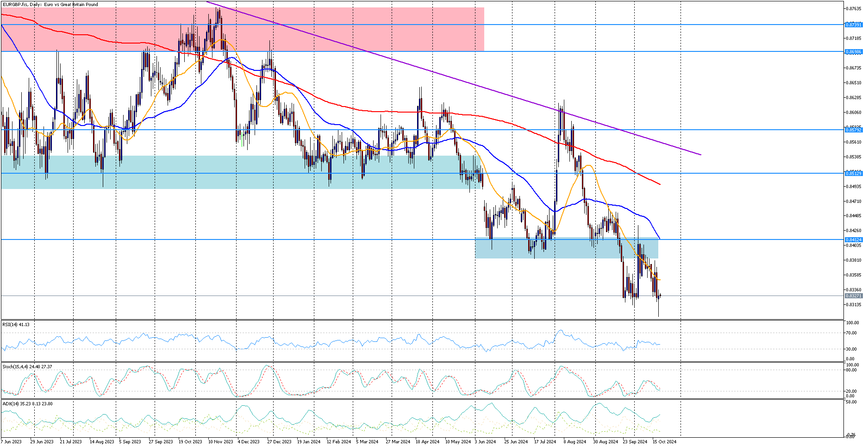Click the Stoch(15,4,4) indicator label
The height and width of the screenshot is (447, 868).
(27, 367)
